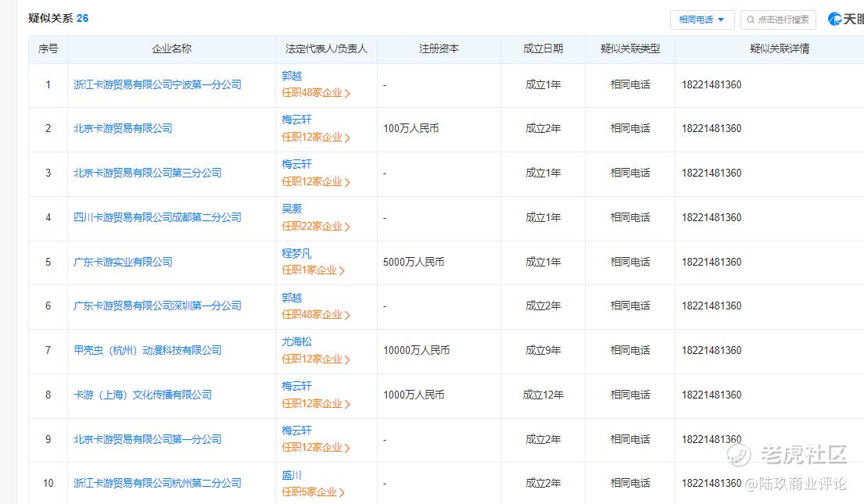
Task: Click the 企业名称 column header
Action: click(x=171, y=49)
